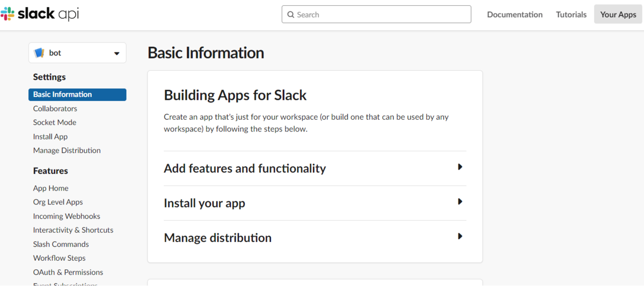Open Slash Commands feature page

click(61, 244)
